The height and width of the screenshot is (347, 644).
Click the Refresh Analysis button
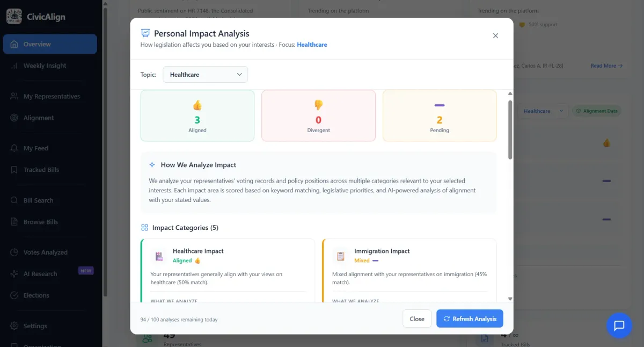[x=470, y=318]
